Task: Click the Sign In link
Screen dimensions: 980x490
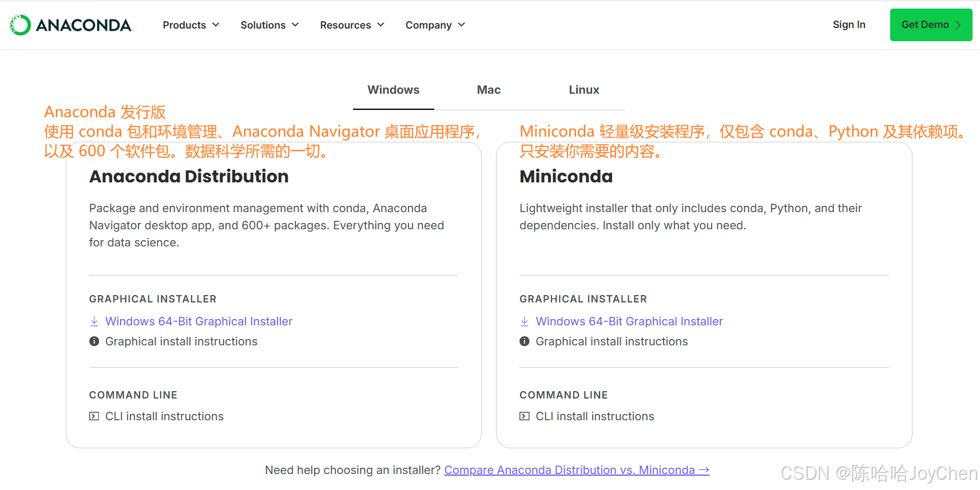Action: (849, 25)
